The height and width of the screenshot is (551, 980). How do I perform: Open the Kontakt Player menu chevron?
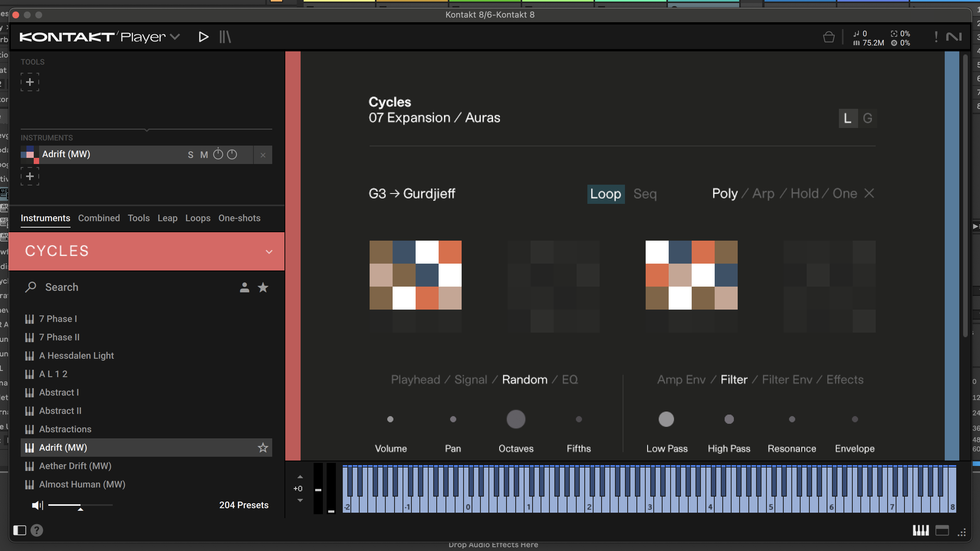175,37
